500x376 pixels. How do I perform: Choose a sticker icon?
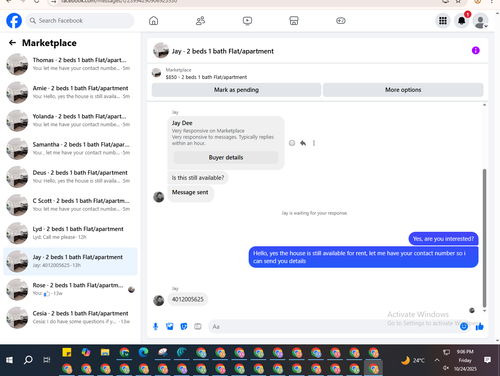pos(184,326)
